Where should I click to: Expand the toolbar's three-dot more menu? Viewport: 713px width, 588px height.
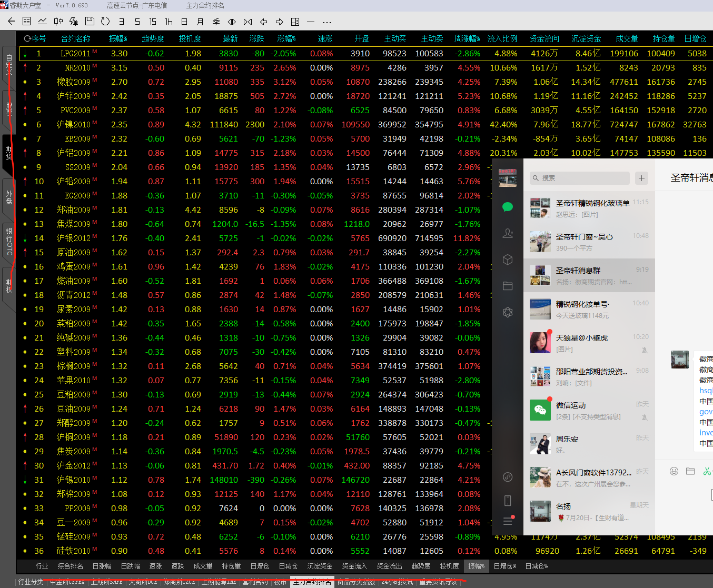pyautogui.click(x=327, y=22)
